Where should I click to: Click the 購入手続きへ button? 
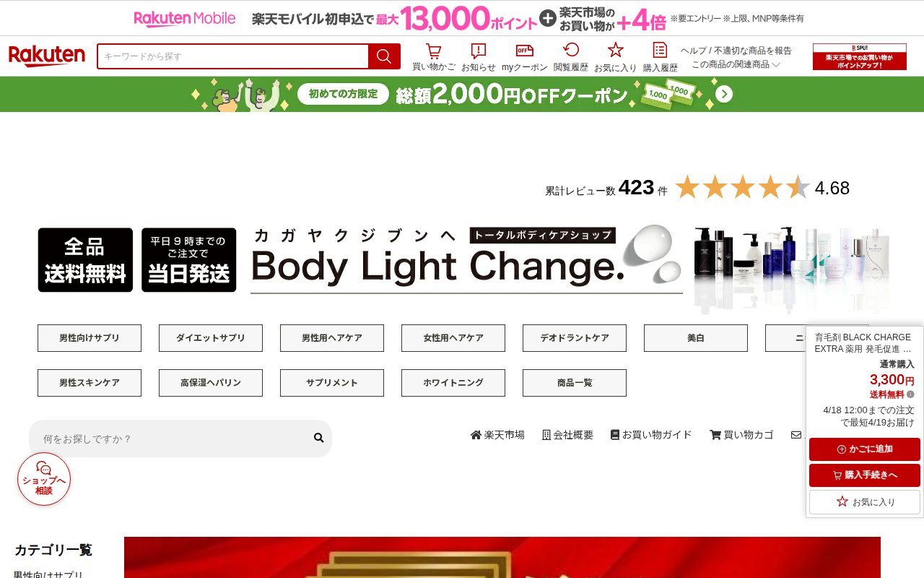pos(865,475)
